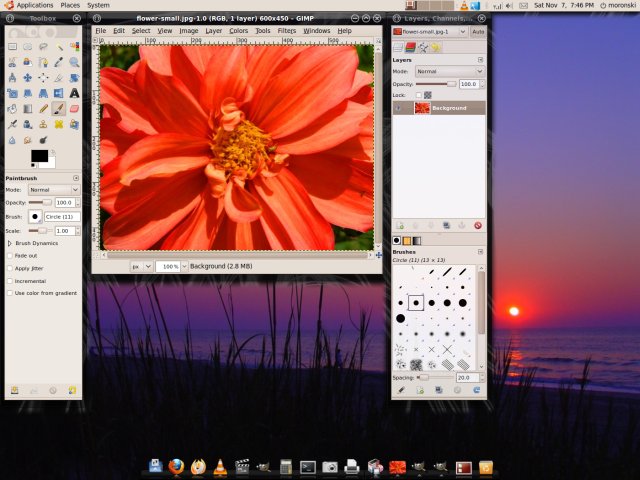
Task: Select the Pencil tool
Action: [43, 109]
